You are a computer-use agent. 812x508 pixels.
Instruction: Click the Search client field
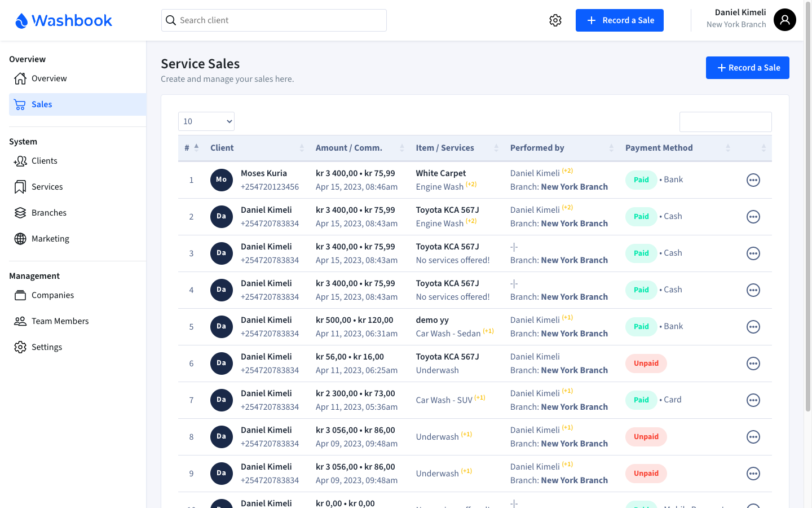pyautogui.click(x=274, y=20)
